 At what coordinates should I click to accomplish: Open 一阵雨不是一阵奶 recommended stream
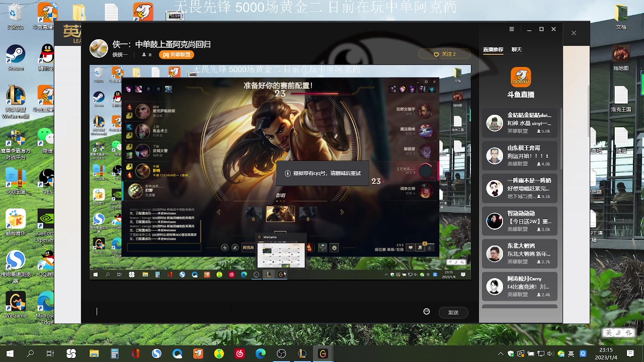pyautogui.click(x=520, y=189)
